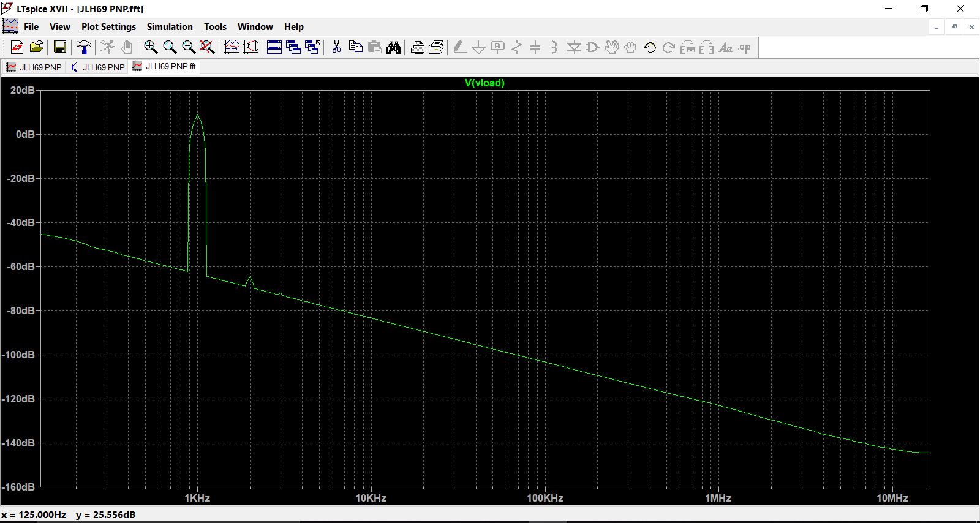Click the Copy icon
This screenshot has width=980, height=523.
click(355, 47)
